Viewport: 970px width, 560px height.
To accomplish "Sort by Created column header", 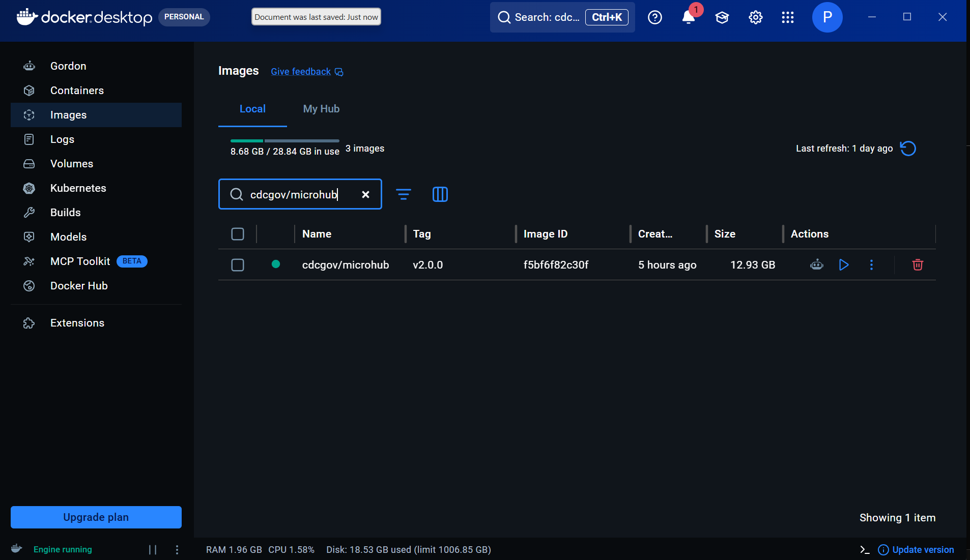I will (x=655, y=234).
